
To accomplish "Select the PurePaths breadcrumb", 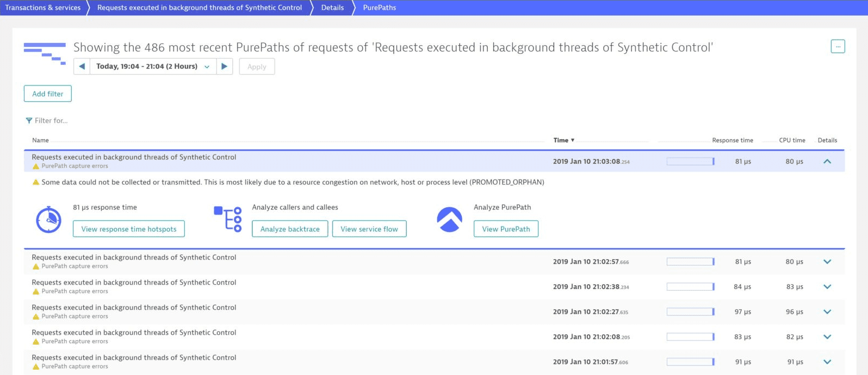I will tap(380, 8).
